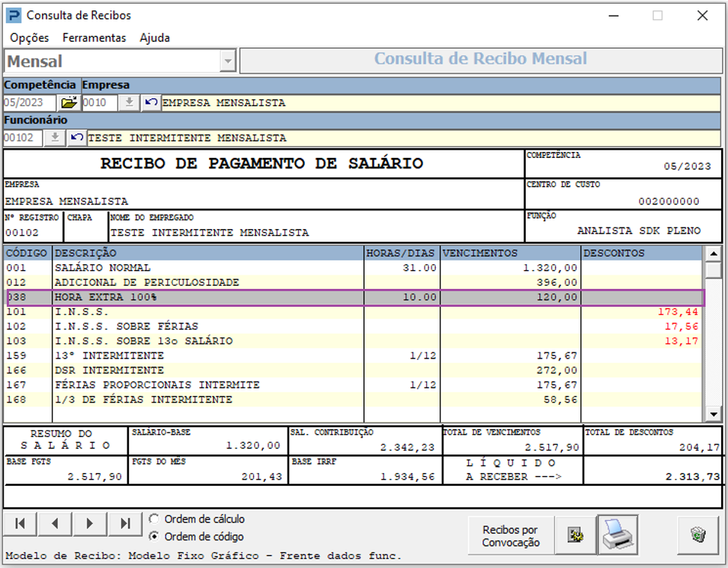Select Ordem de código radio button

pyautogui.click(x=154, y=537)
